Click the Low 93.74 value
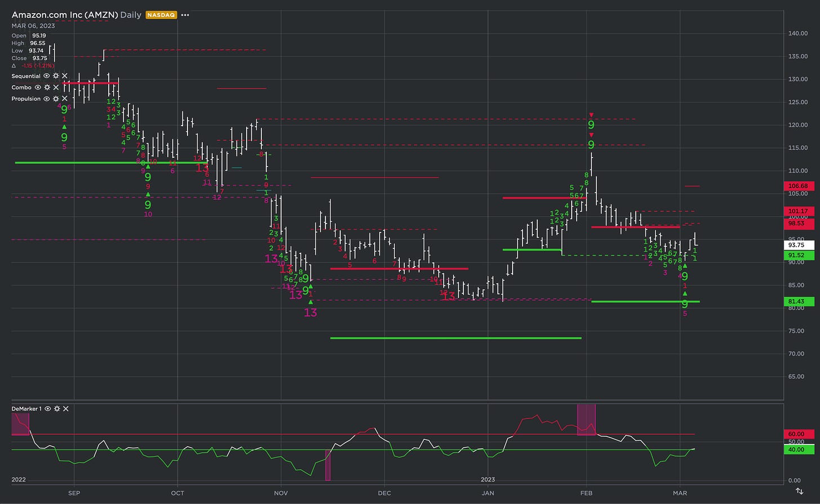Viewport: 820px width, 504px height. pyautogui.click(x=36, y=51)
